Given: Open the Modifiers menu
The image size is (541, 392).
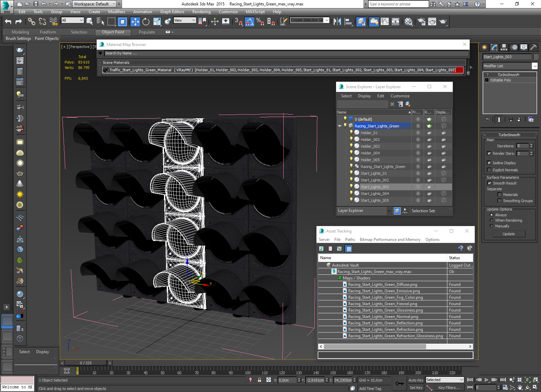Looking at the screenshot, I should click(x=116, y=12).
